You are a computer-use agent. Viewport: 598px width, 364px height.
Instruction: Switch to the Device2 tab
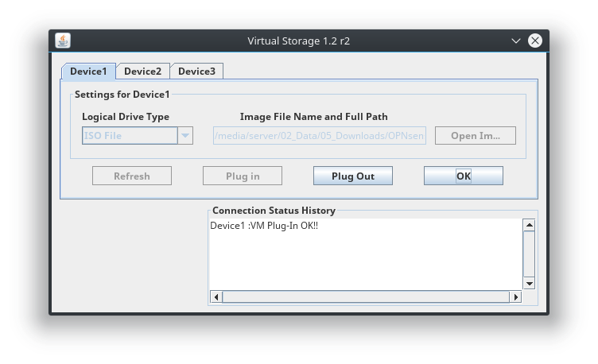tap(142, 72)
